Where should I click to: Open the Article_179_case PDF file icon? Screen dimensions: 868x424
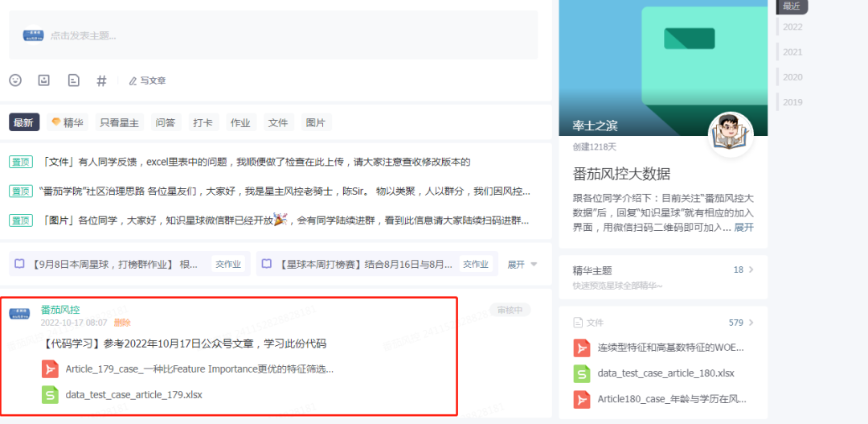(51, 368)
